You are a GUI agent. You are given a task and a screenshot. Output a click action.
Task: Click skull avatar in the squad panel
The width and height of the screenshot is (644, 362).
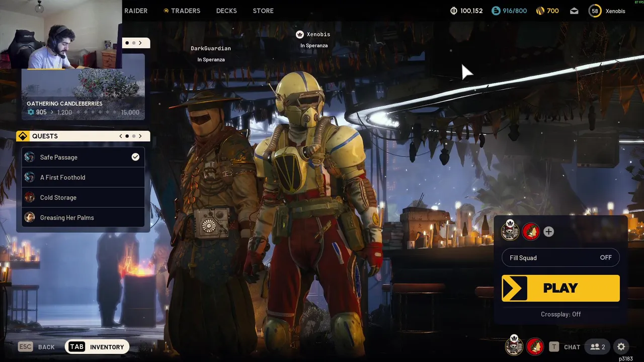510,231
